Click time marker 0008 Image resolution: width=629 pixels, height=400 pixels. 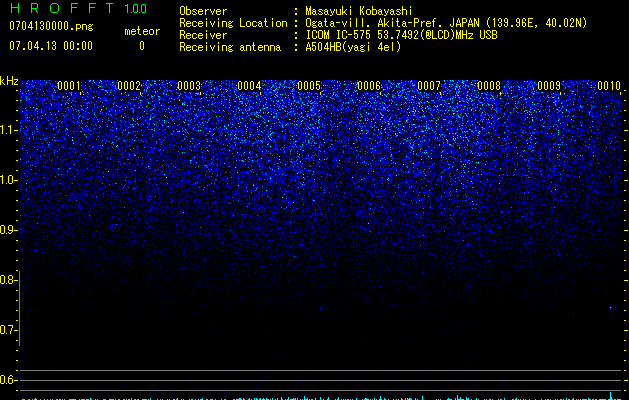point(489,86)
